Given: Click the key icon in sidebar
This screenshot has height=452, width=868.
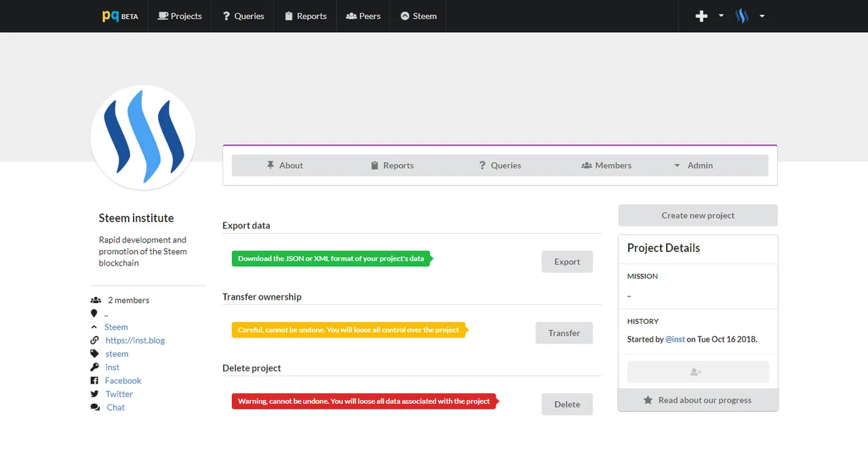Looking at the screenshot, I should 94,367.
